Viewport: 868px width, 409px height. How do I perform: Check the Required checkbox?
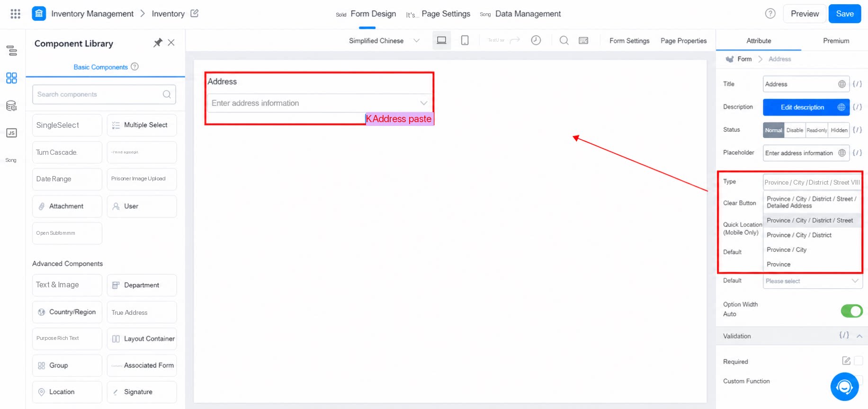(x=858, y=361)
